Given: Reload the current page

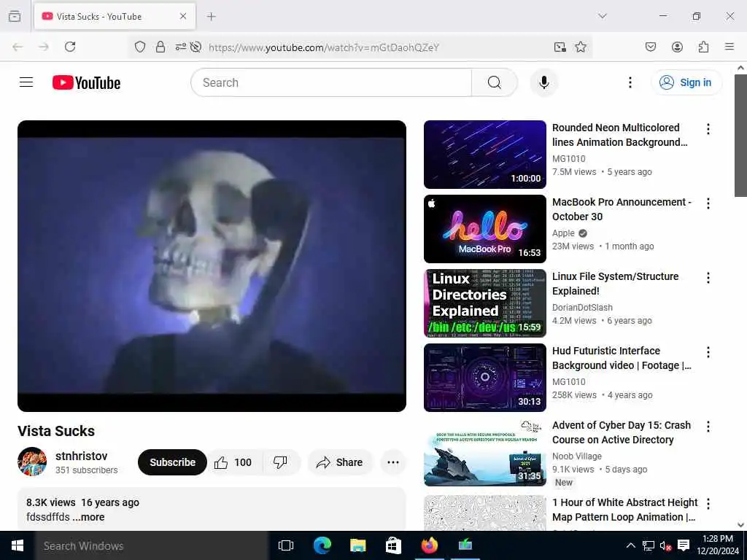Looking at the screenshot, I should coord(70,47).
